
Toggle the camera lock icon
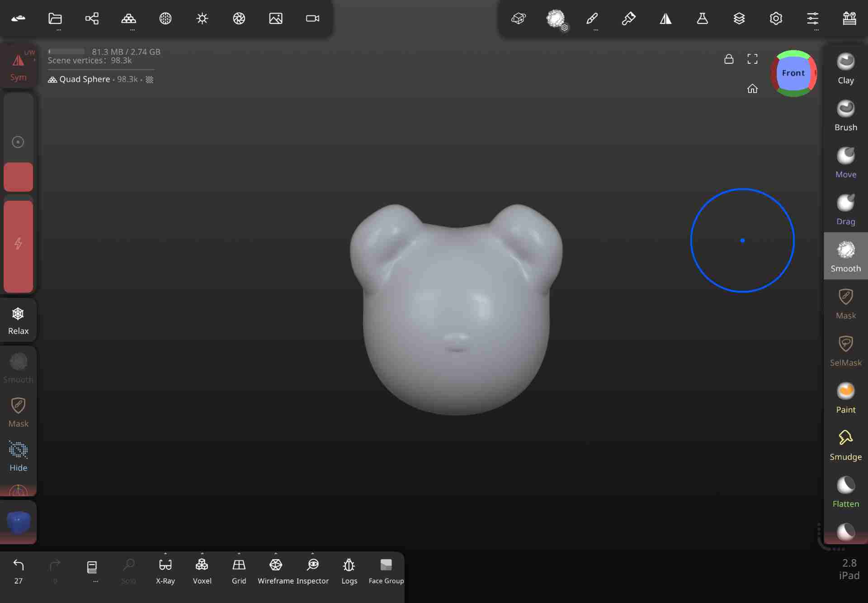[729, 59]
